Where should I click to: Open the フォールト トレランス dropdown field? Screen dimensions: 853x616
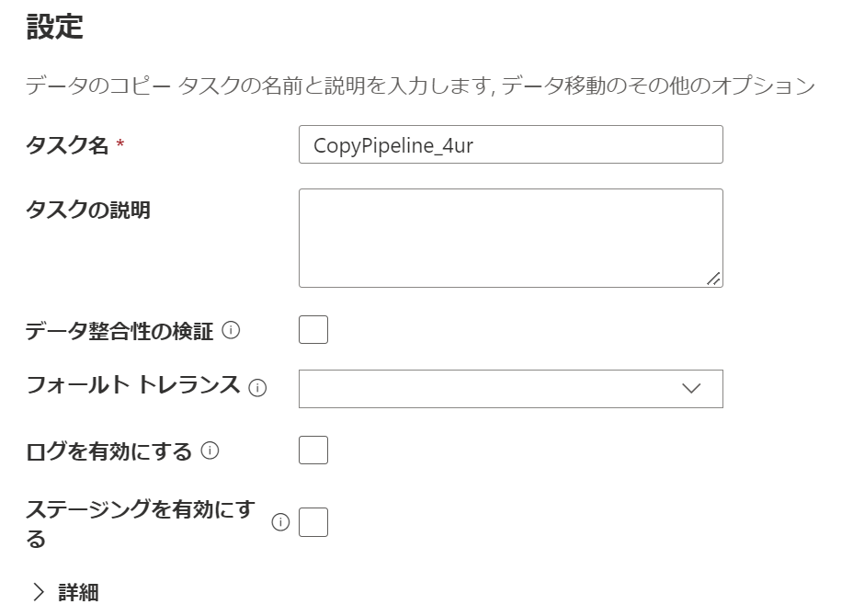(x=511, y=389)
